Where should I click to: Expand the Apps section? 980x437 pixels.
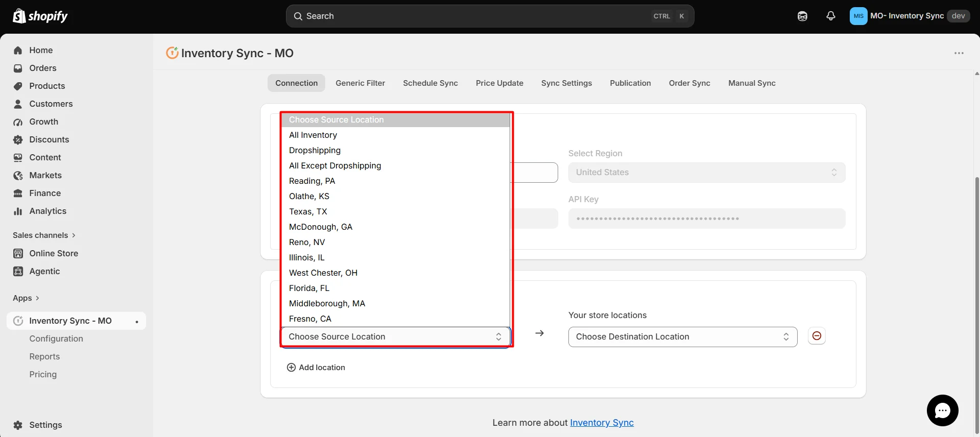point(26,298)
